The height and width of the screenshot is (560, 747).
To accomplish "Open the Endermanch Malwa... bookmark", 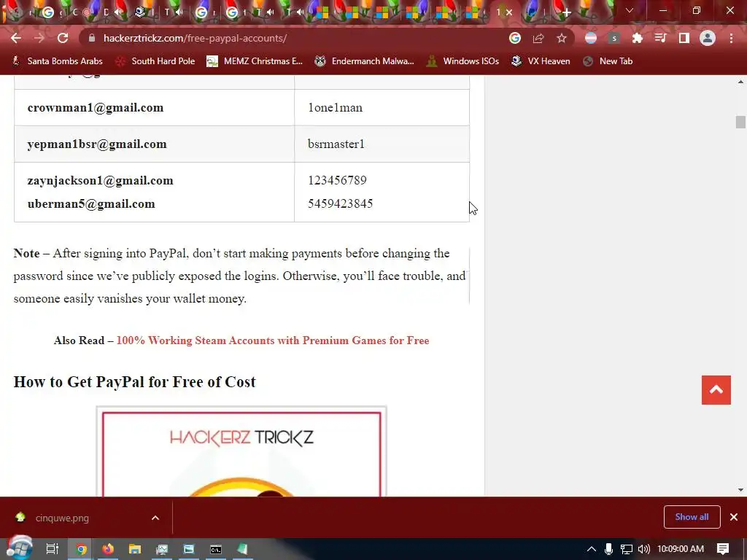I will pos(365,61).
